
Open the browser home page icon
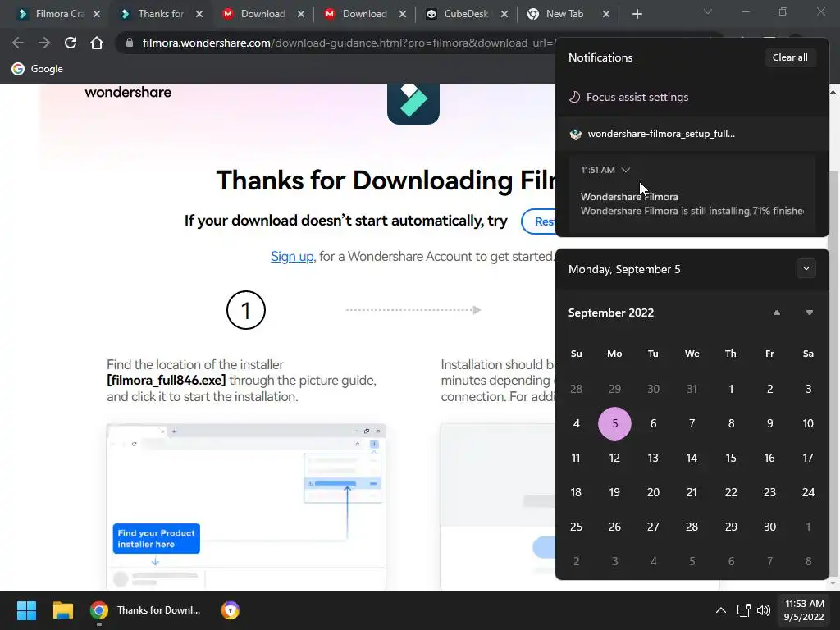click(x=97, y=43)
